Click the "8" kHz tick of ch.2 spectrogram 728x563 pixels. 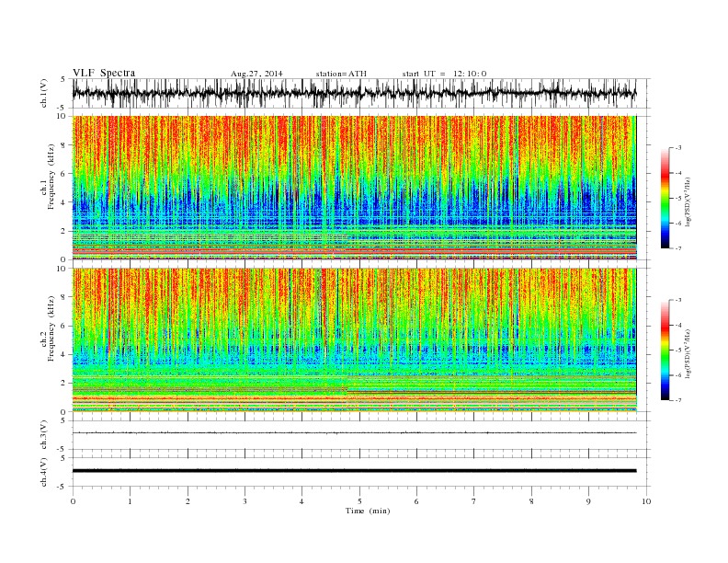click(x=63, y=297)
